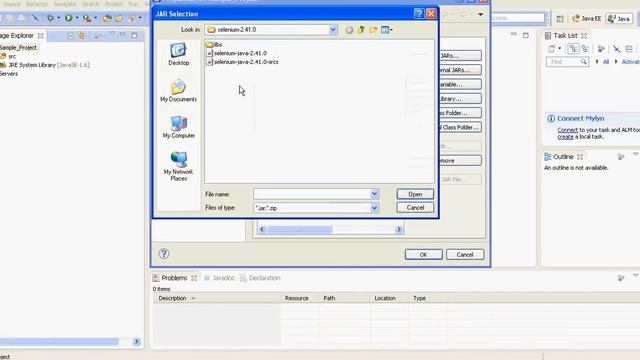Browse My Network Places
This screenshot has height=360, width=640.
tap(178, 166)
